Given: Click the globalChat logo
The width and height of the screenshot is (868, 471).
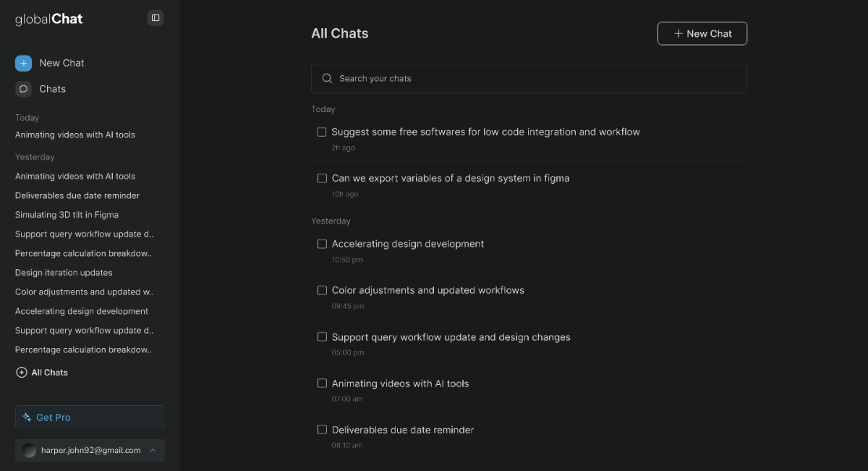Looking at the screenshot, I should tap(49, 20).
